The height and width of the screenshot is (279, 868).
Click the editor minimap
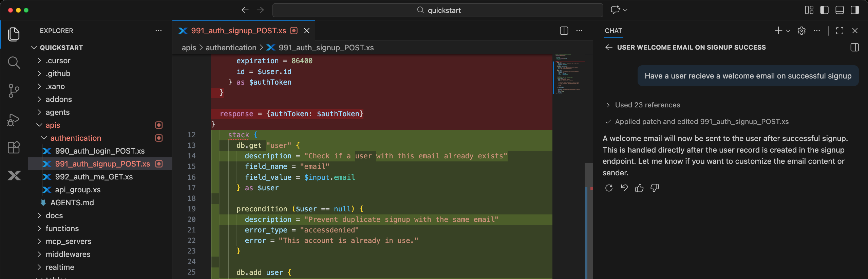click(x=568, y=74)
